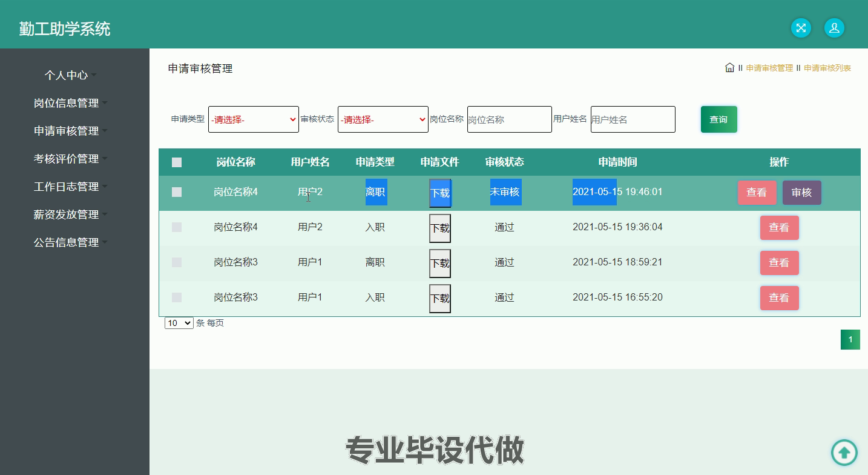Screen dimensions: 868x475
Task: Open the user profile icon in header
Action: coord(834,28)
